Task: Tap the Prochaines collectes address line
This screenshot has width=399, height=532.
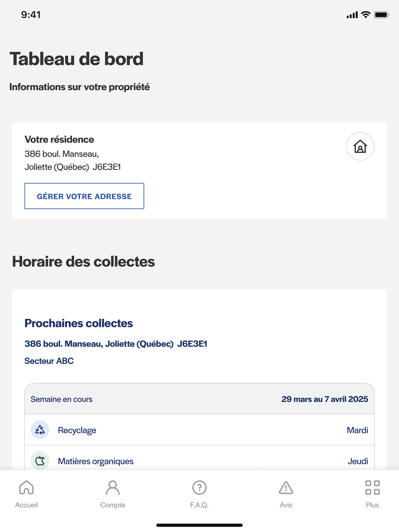Action: [116, 344]
